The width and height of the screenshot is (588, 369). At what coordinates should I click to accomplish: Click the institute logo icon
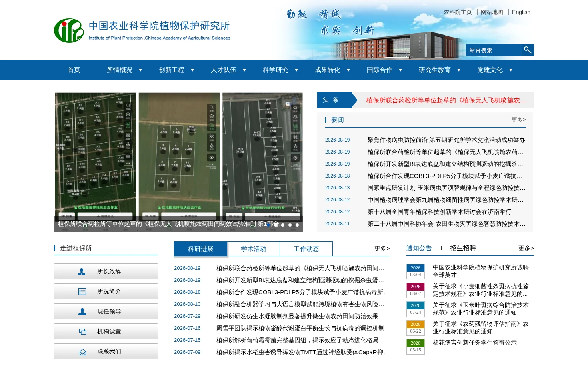coord(69,30)
